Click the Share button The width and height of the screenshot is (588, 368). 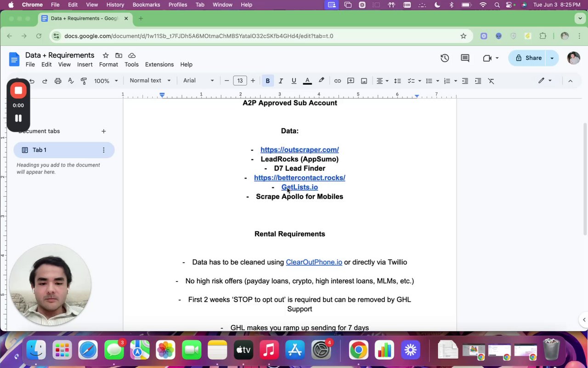528,58
